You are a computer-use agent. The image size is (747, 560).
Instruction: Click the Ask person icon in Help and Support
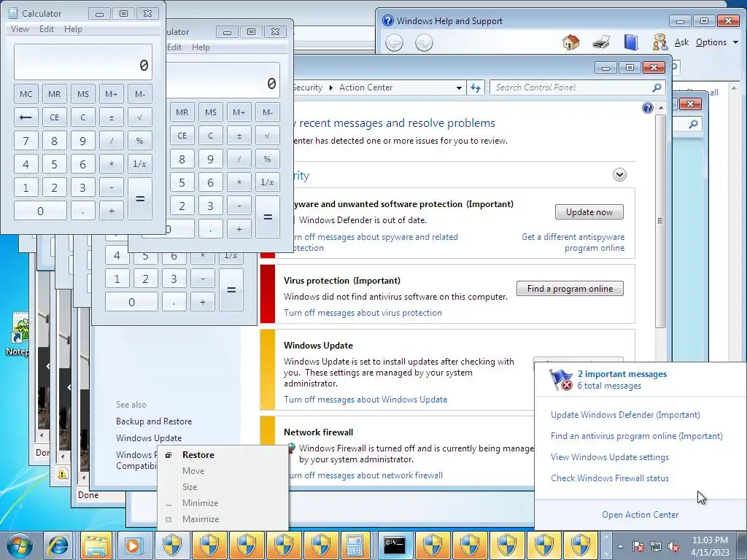[x=659, y=42]
